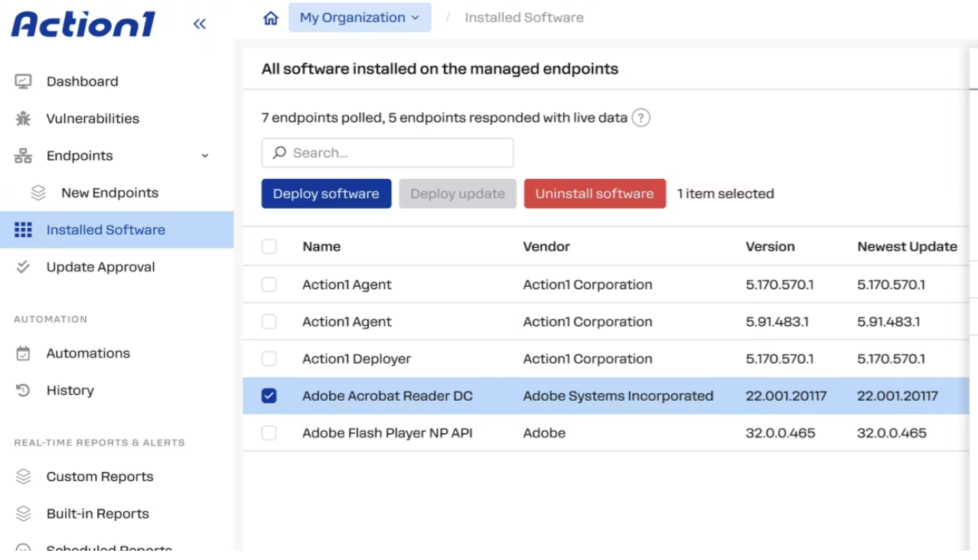
Task: Click the Adobe Systems Incorporated vendor cell
Action: pyautogui.click(x=618, y=396)
